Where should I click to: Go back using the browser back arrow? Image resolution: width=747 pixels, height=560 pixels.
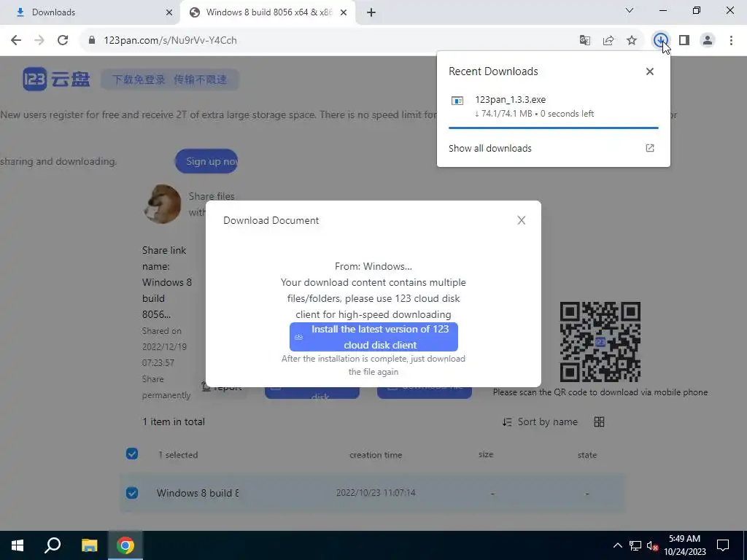tap(16, 41)
